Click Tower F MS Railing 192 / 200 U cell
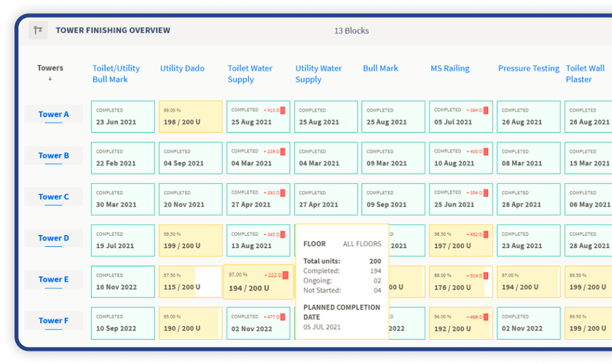 (x=460, y=323)
